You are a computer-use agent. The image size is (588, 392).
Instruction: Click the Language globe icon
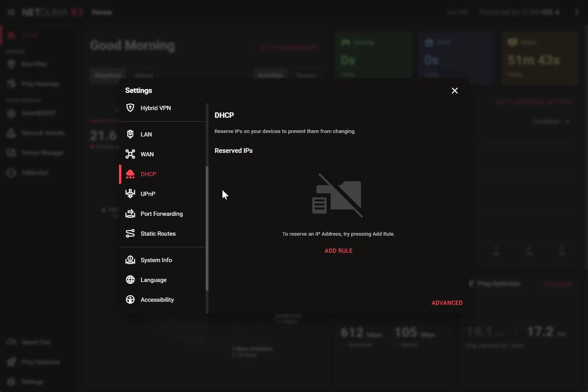click(130, 280)
